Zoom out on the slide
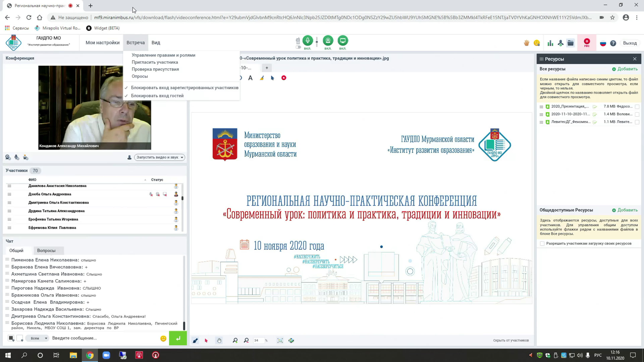This screenshot has height=362, width=644. pyautogui.click(x=246, y=340)
